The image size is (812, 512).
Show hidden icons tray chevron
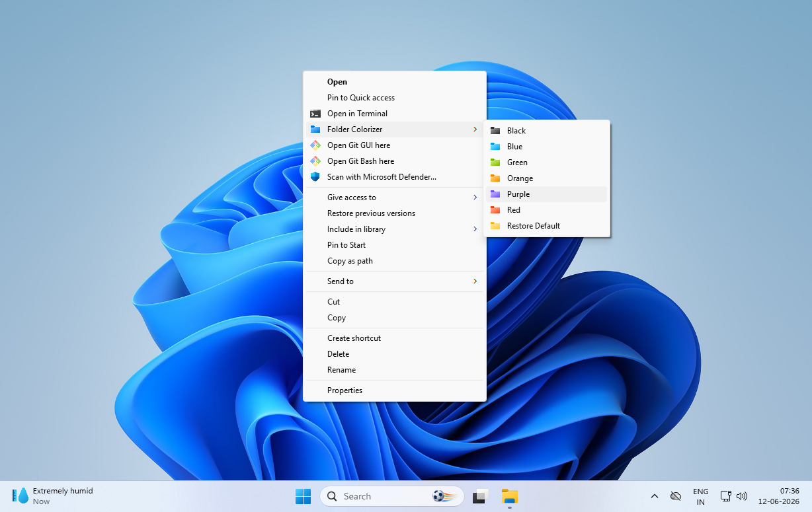point(655,496)
